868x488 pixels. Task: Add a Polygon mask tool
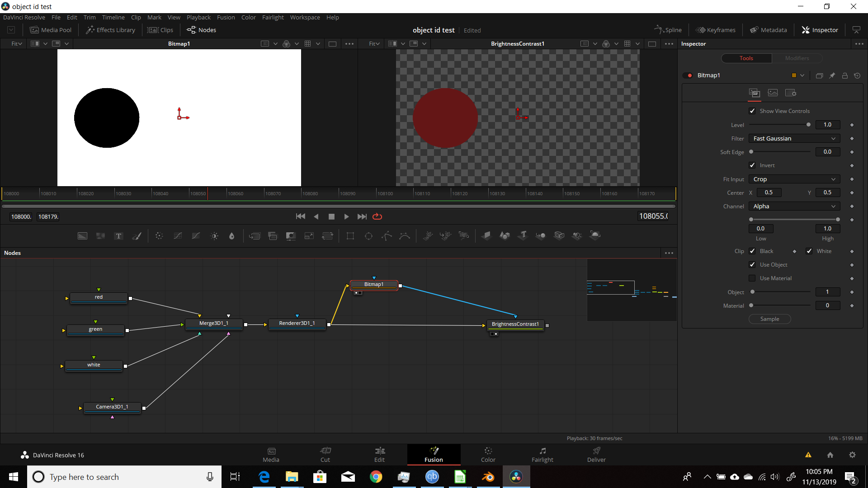(387, 236)
